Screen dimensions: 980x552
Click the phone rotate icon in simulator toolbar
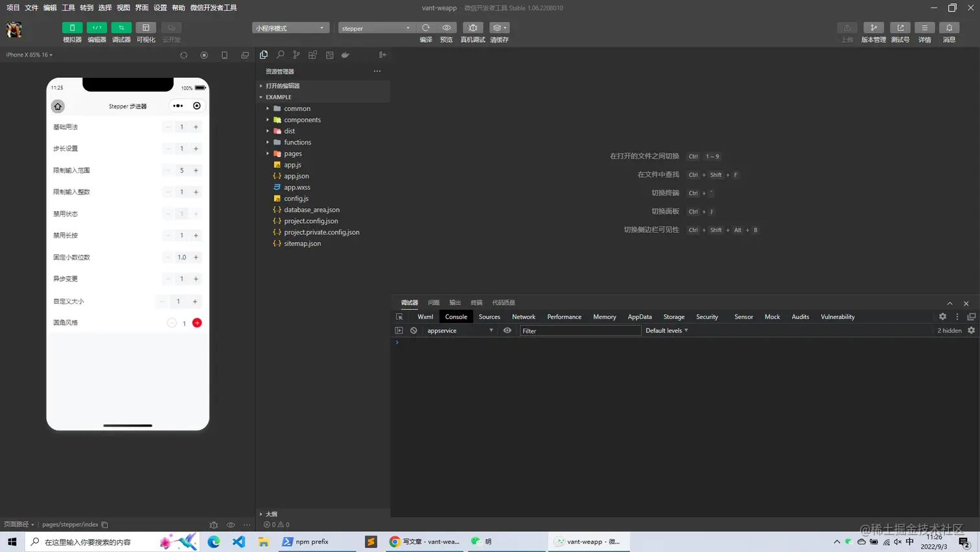[x=224, y=55]
